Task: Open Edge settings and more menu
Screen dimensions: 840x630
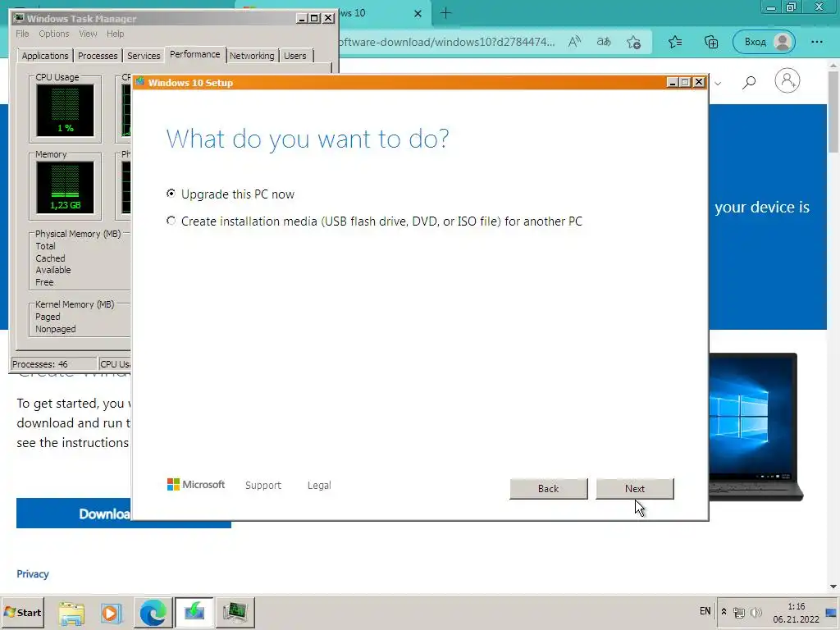Action: (816, 42)
